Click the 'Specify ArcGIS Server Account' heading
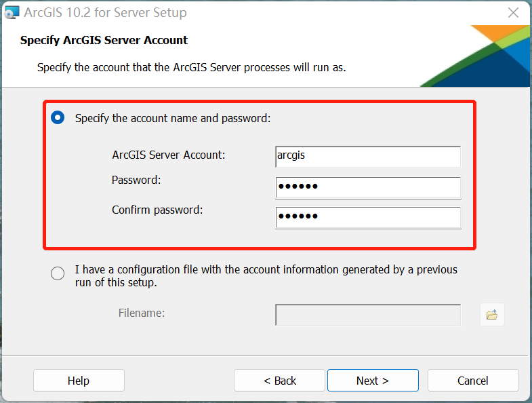Viewport: 532px width, 403px height. (104, 40)
